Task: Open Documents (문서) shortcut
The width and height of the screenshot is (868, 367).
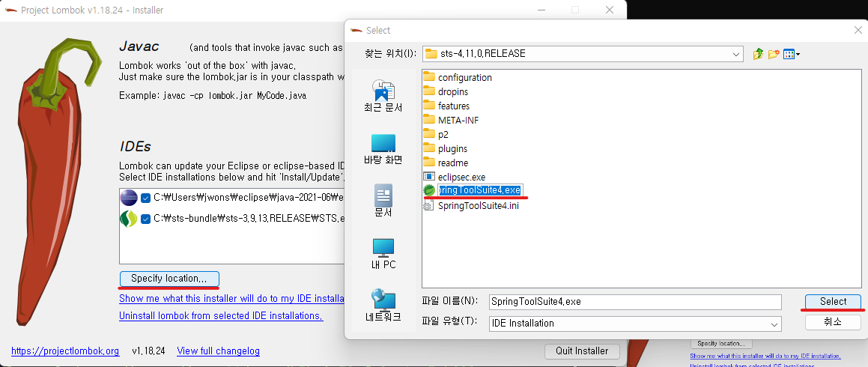Action: pos(383,201)
